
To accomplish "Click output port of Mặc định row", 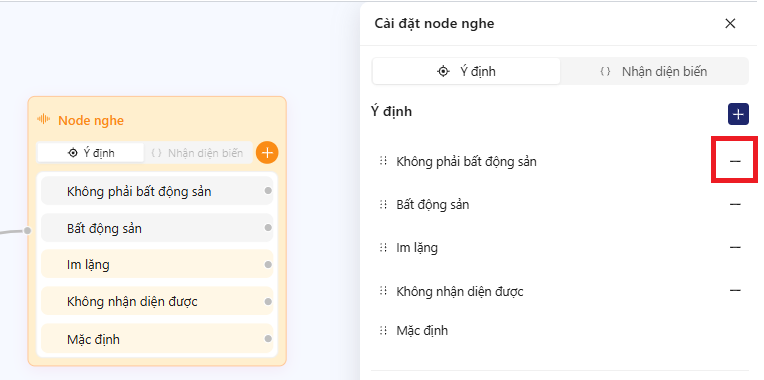I will (x=268, y=339).
